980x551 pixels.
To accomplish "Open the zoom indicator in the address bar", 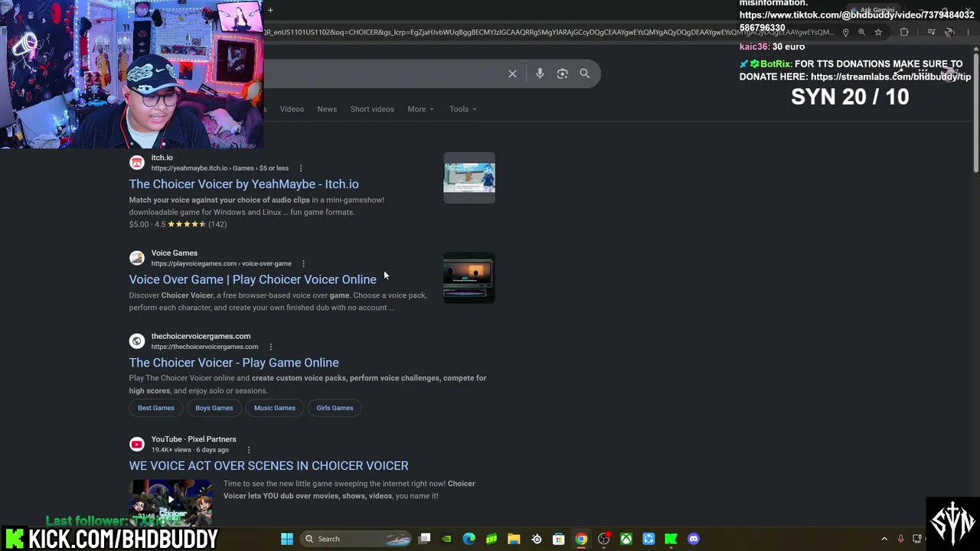I will [861, 32].
